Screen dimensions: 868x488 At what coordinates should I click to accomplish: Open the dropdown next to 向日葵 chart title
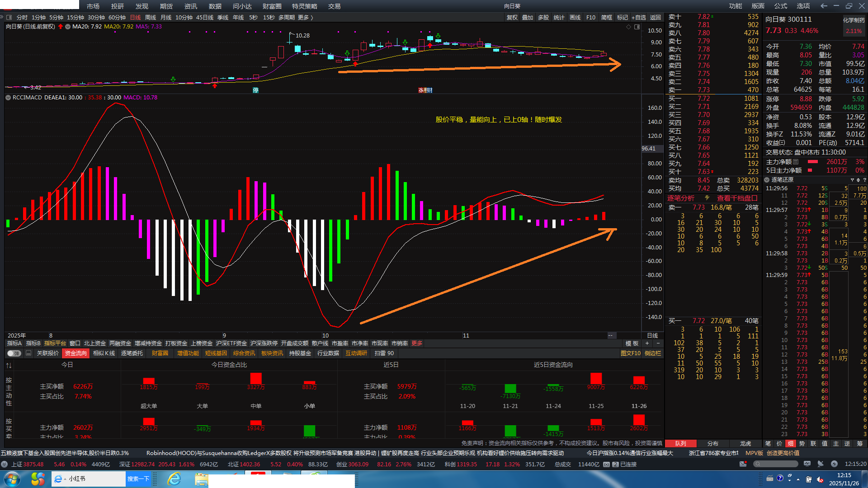tap(68, 27)
